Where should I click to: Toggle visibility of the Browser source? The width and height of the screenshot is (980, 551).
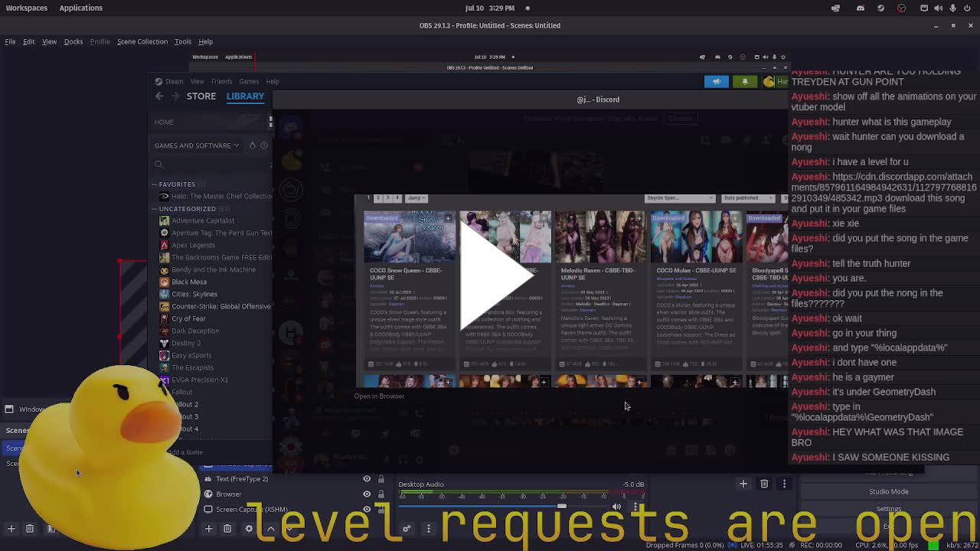click(367, 494)
